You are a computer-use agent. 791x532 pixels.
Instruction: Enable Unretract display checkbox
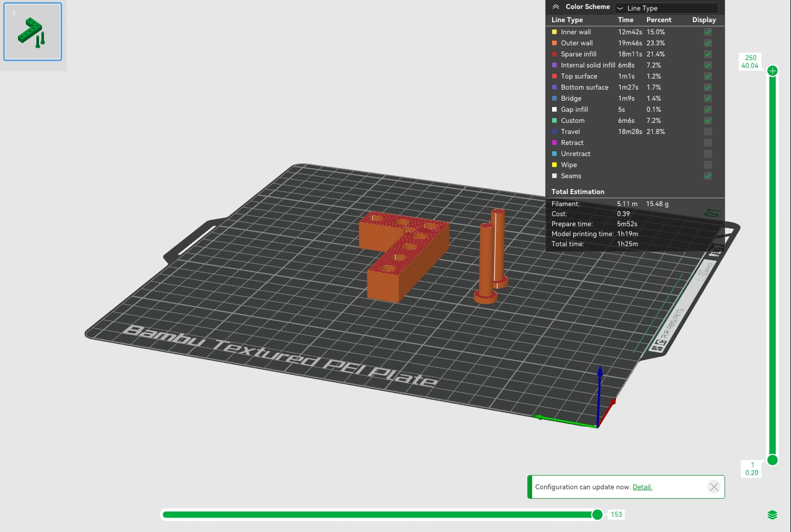tap(708, 154)
